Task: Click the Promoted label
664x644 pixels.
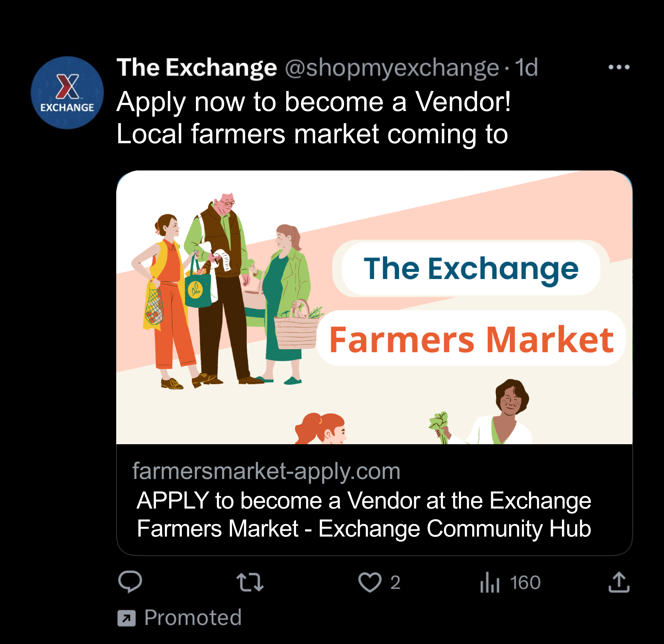Action: click(193, 617)
